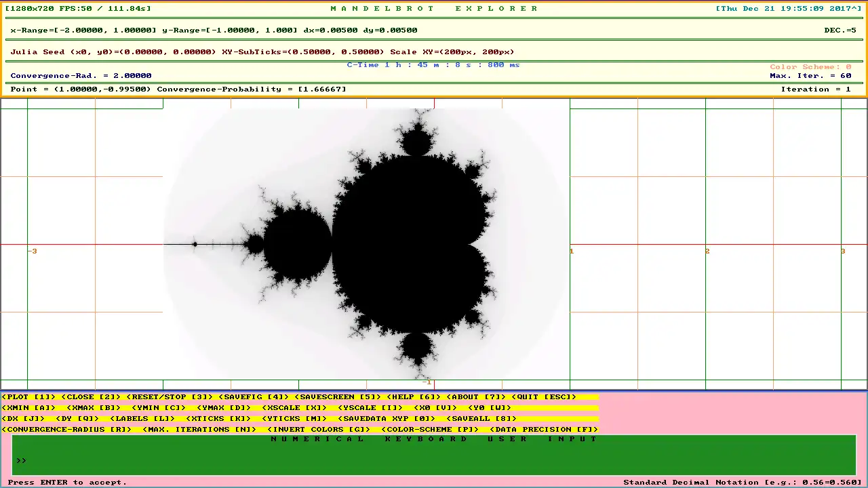Click the PLOT [1] command
868x488 pixels.
pos(28,397)
